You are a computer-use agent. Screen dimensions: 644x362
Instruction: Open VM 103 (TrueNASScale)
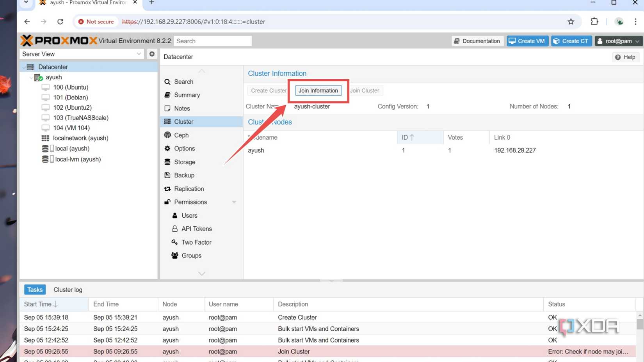pyautogui.click(x=81, y=118)
